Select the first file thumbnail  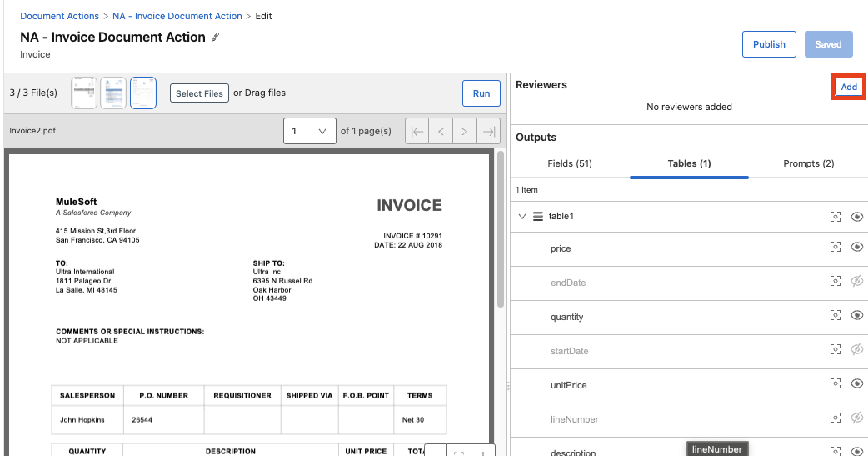click(x=84, y=93)
